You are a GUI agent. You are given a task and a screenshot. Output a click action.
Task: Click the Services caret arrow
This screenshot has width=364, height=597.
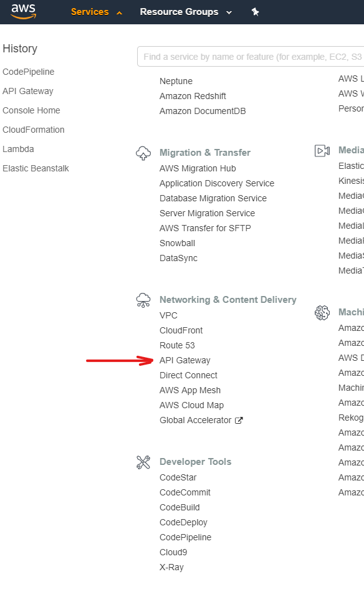click(x=120, y=13)
